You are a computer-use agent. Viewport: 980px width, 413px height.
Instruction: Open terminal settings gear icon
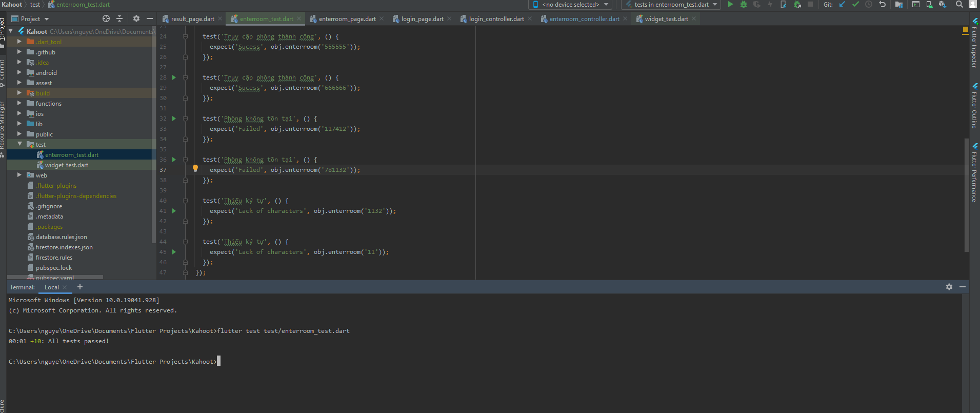949,287
